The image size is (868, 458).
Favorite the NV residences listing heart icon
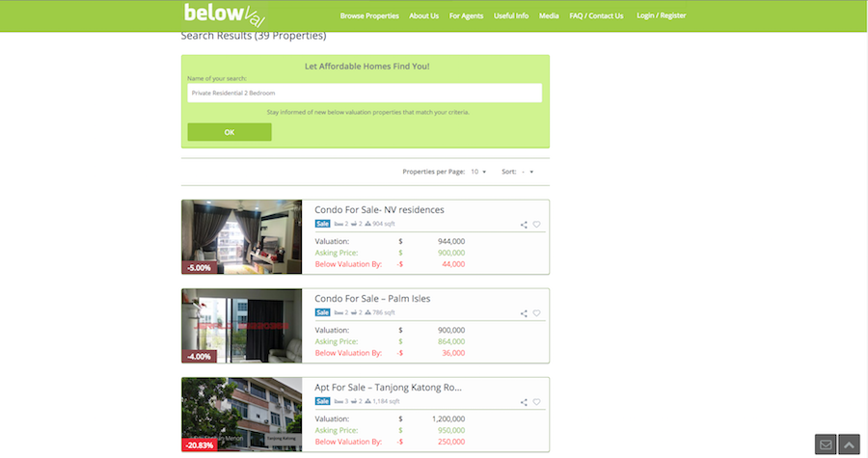537,225
